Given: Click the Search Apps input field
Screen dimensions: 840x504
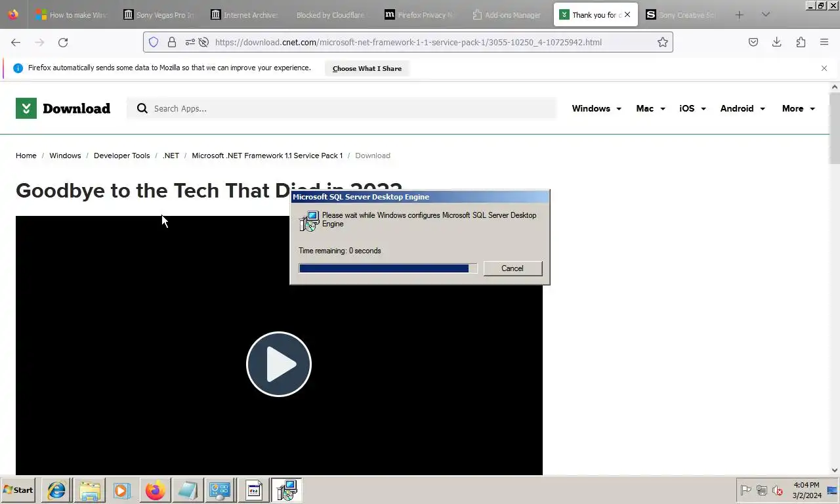Looking at the screenshot, I should tap(341, 108).
